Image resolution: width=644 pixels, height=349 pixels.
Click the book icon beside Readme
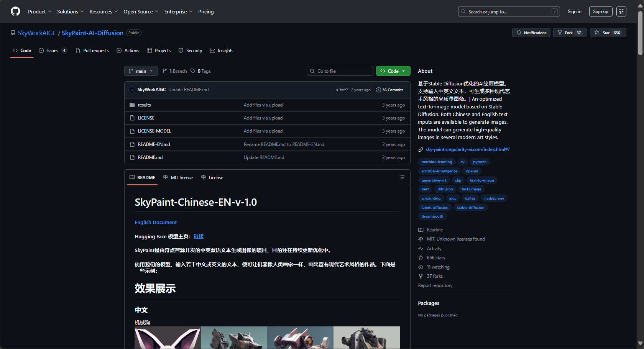pyautogui.click(x=421, y=230)
